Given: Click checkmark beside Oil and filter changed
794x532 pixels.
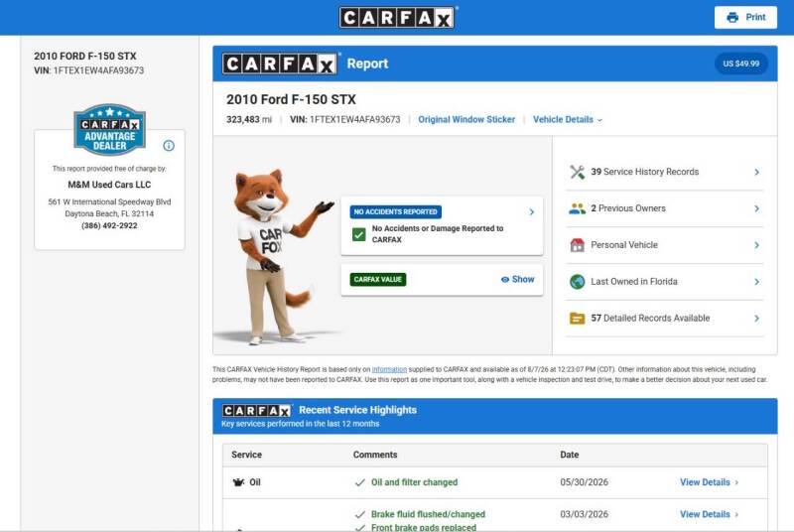Looking at the screenshot, I should 360,483.
